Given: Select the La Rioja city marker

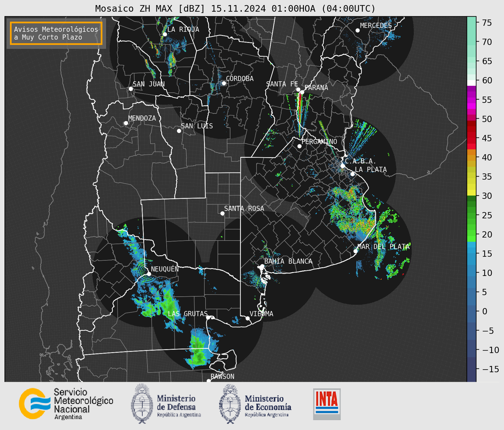Looking at the screenshot, I should click(x=165, y=34).
